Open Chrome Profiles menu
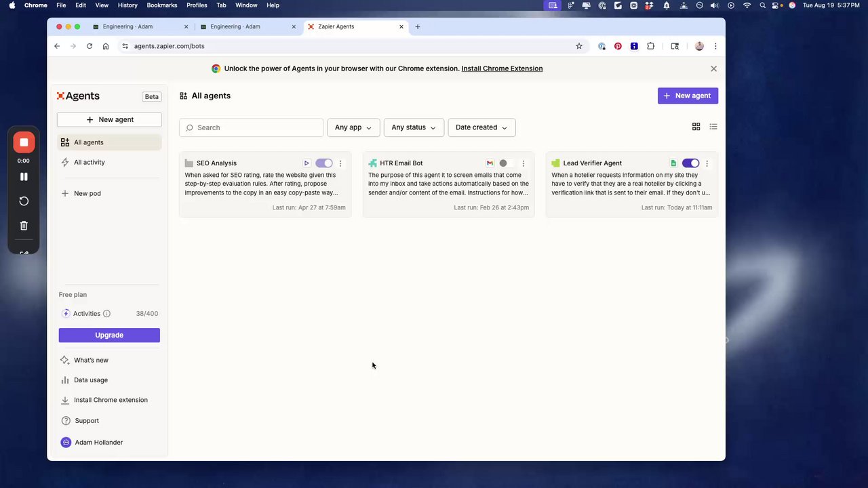The width and height of the screenshot is (868, 488). point(197,5)
